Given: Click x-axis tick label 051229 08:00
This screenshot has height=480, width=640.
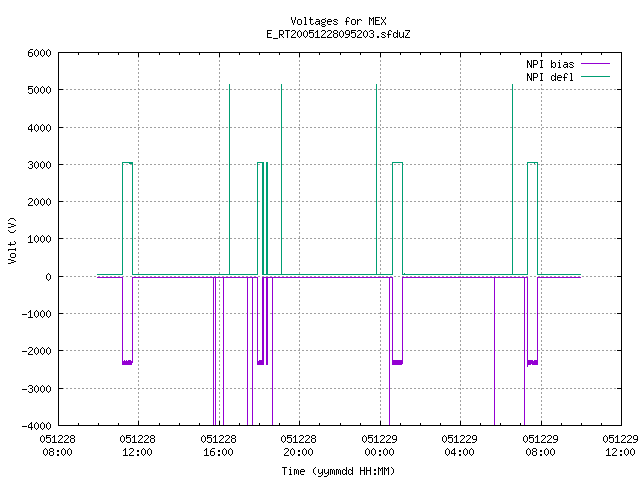Looking at the screenshot, I should tap(540, 446).
